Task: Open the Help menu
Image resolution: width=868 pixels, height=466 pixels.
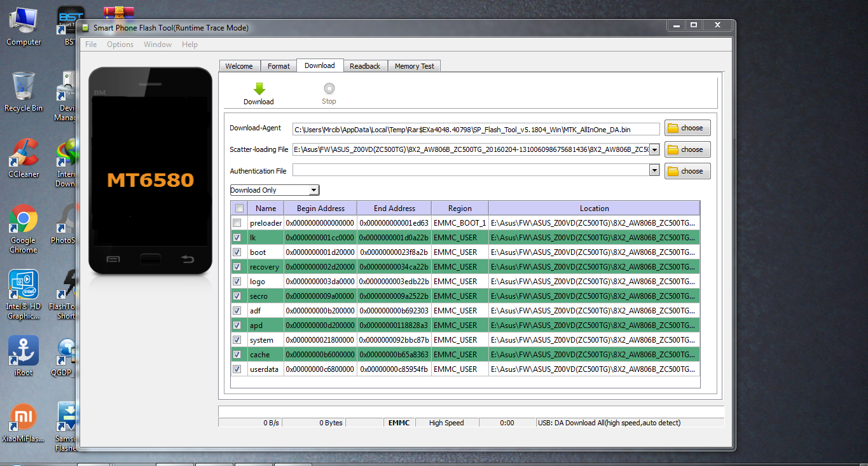Action: pos(189,45)
